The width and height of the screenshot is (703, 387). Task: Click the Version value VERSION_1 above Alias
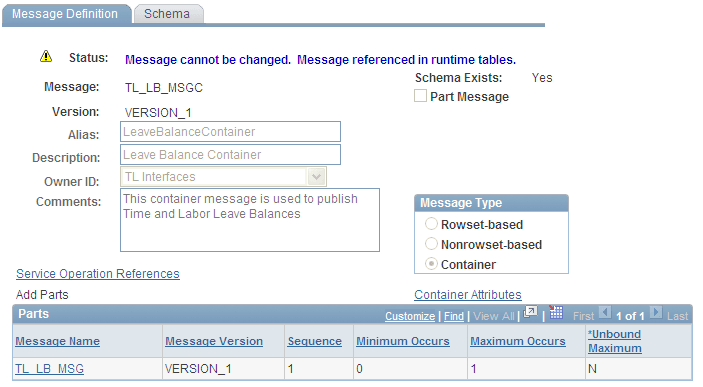point(158,113)
